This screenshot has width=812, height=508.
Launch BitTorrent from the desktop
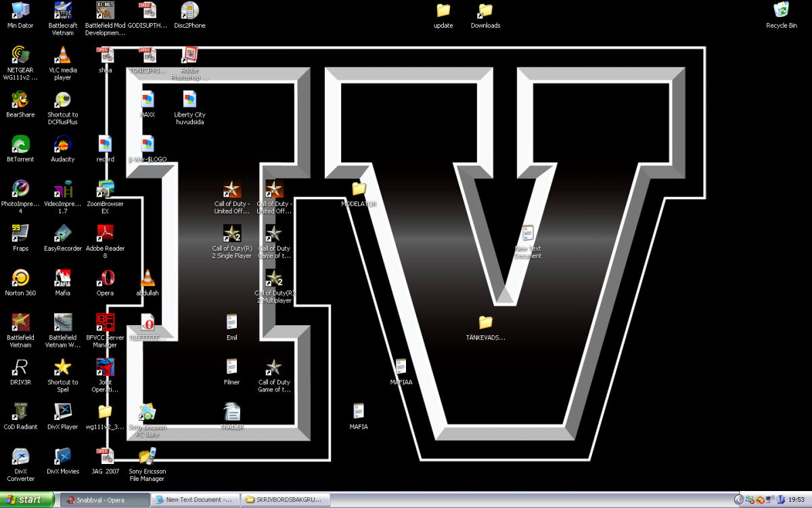click(x=20, y=145)
